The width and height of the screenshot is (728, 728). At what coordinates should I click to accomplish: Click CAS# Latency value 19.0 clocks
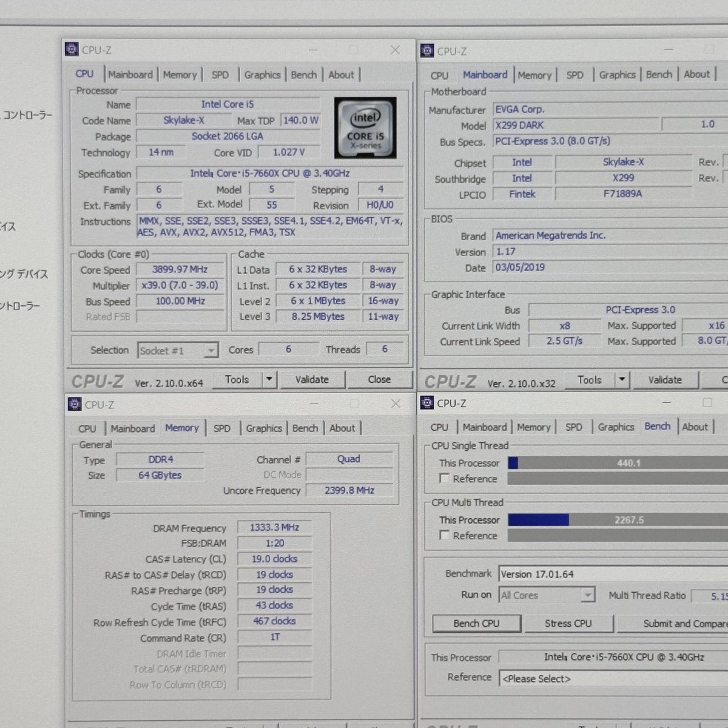click(274, 559)
